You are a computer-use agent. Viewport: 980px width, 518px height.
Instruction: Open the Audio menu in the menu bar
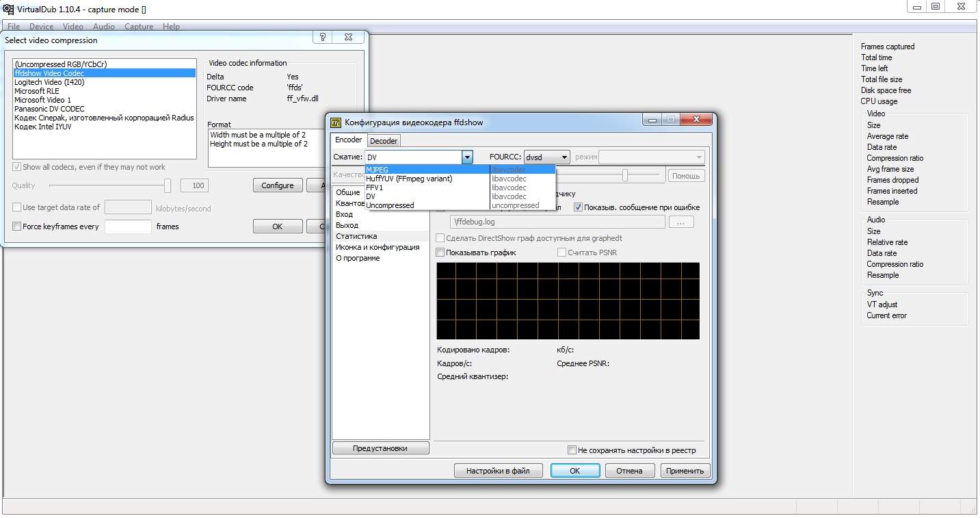click(x=104, y=27)
